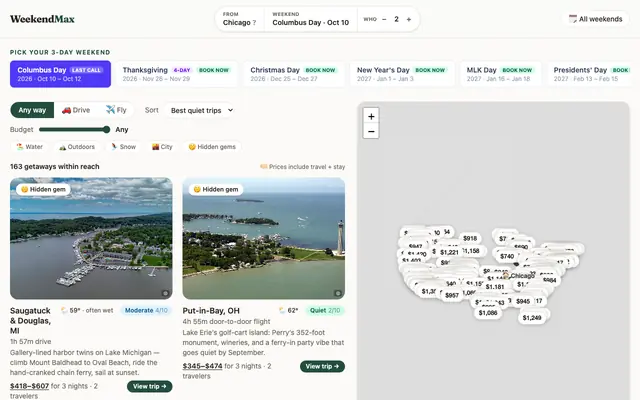Open the Weekend Columbus Day selector
Screen dimensions: 640x400
[311, 19]
